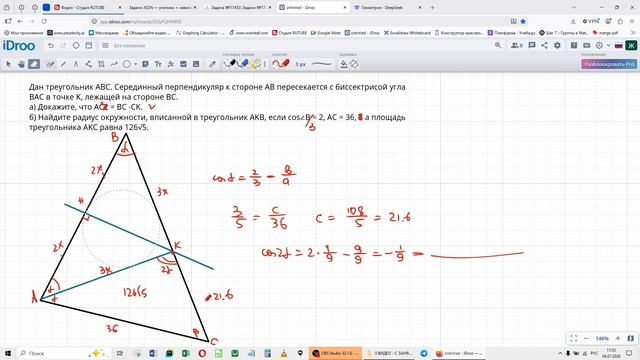The width and height of the screenshot is (640, 360).
Task: Open the browser downloads icon
Action: click(x=573, y=21)
